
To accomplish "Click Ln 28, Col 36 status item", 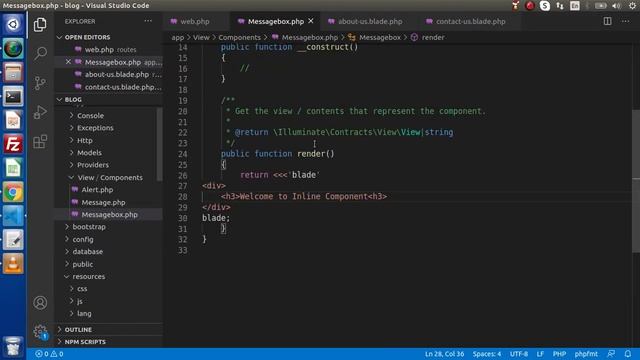I will tap(444, 354).
